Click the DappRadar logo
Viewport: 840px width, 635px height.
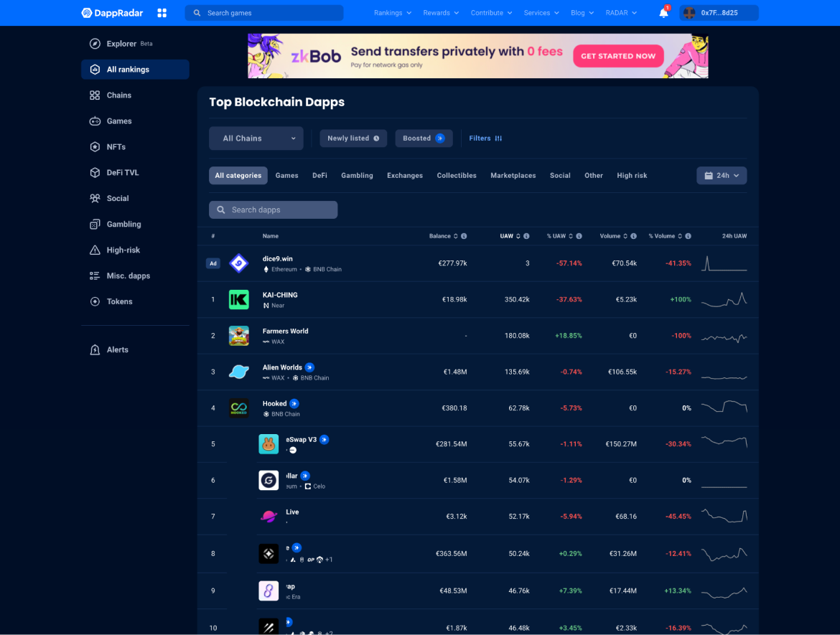pos(112,13)
